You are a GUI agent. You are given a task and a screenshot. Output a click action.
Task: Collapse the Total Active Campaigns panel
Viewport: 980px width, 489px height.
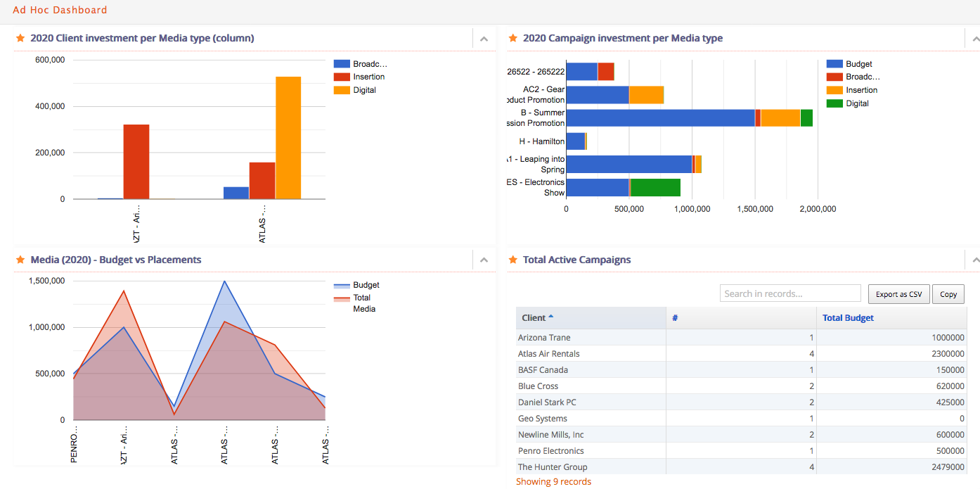pos(975,260)
